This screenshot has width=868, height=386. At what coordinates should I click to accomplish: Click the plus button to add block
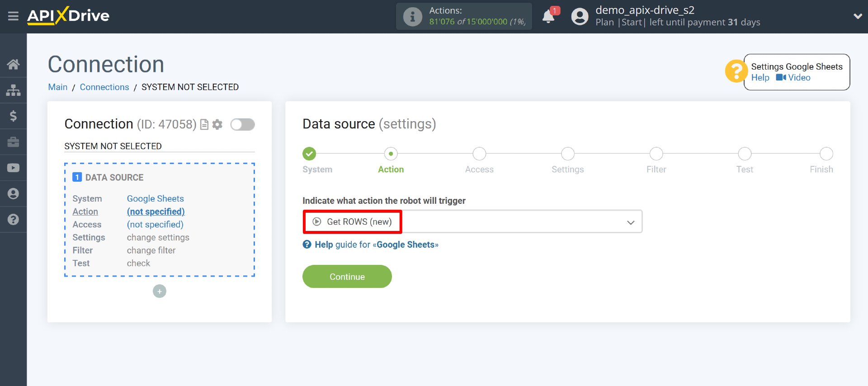click(x=160, y=291)
